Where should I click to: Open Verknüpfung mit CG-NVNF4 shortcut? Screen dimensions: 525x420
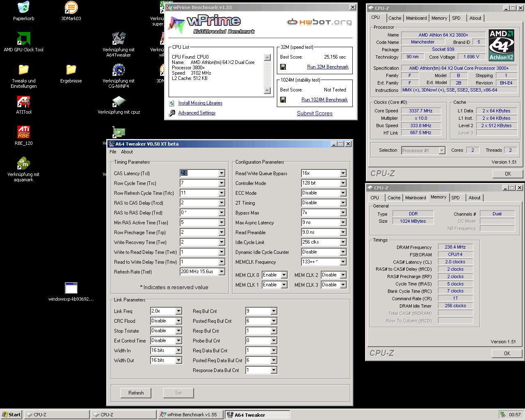(x=119, y=70)
